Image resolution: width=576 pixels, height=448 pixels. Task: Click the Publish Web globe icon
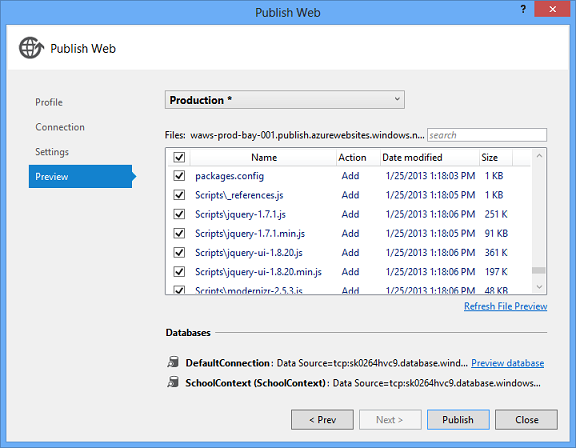31,48
